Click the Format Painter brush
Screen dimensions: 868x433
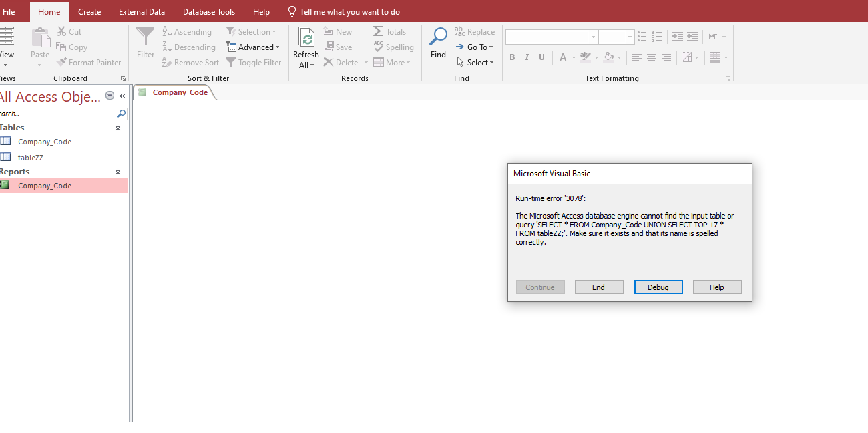pyautogui.click(x=89, y=63)
